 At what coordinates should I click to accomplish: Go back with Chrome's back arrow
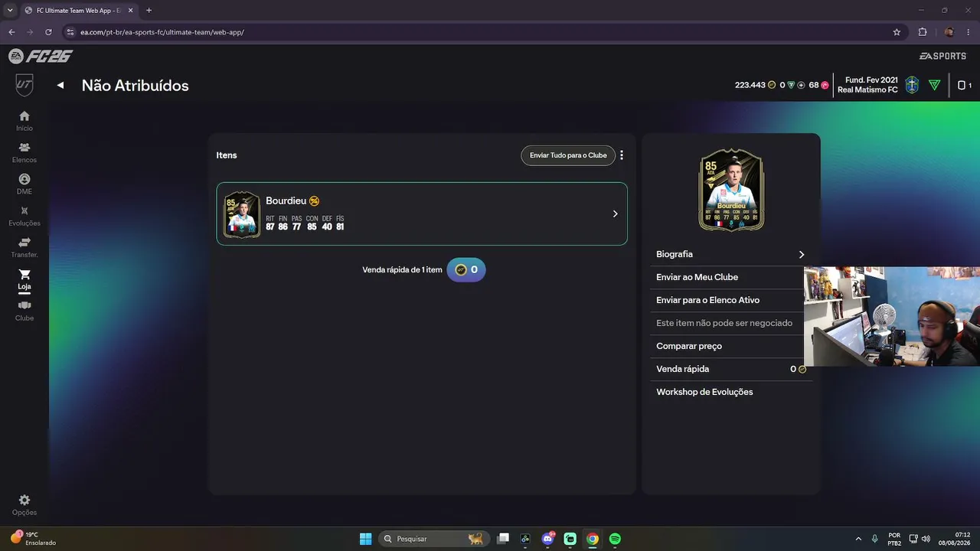(11, 32)
